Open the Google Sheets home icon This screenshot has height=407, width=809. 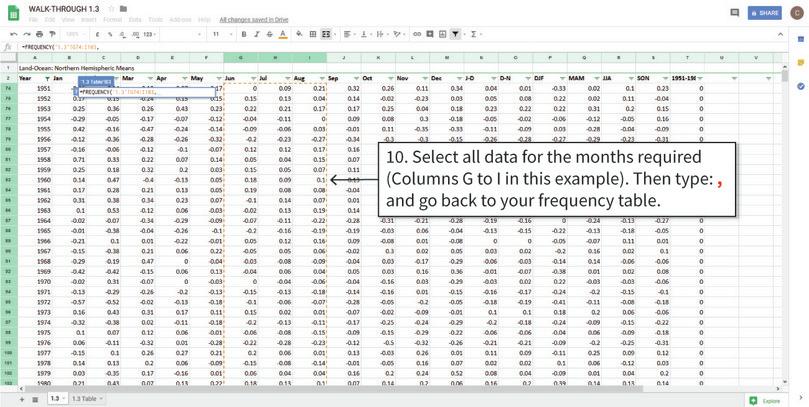13,13
